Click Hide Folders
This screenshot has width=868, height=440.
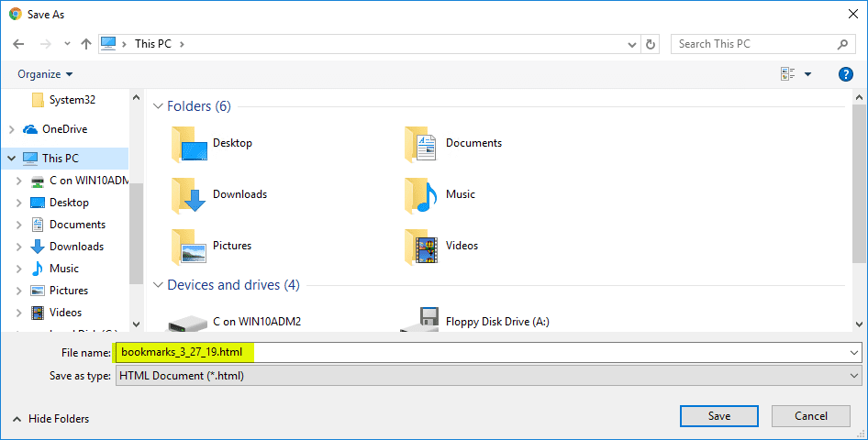[51, 419]
